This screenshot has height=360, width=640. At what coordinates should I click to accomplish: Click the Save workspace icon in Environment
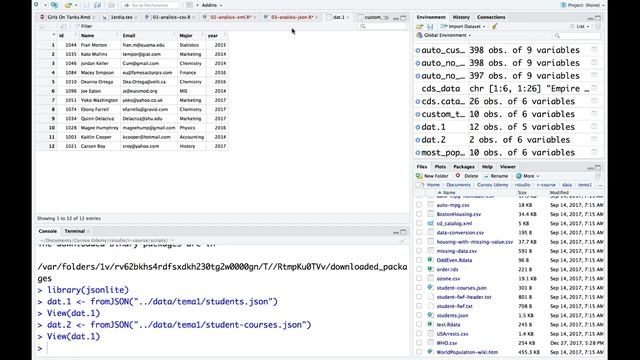point(430,27)
